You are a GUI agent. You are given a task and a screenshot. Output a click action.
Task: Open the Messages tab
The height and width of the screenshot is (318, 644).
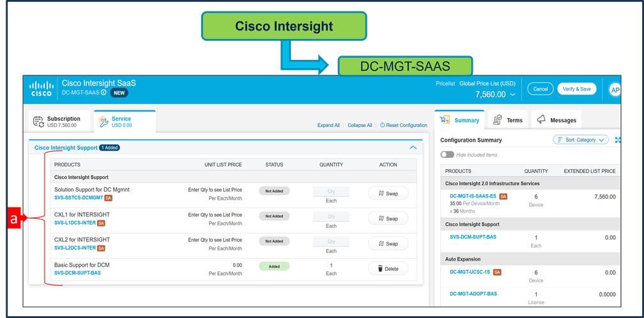coord(556,120)
